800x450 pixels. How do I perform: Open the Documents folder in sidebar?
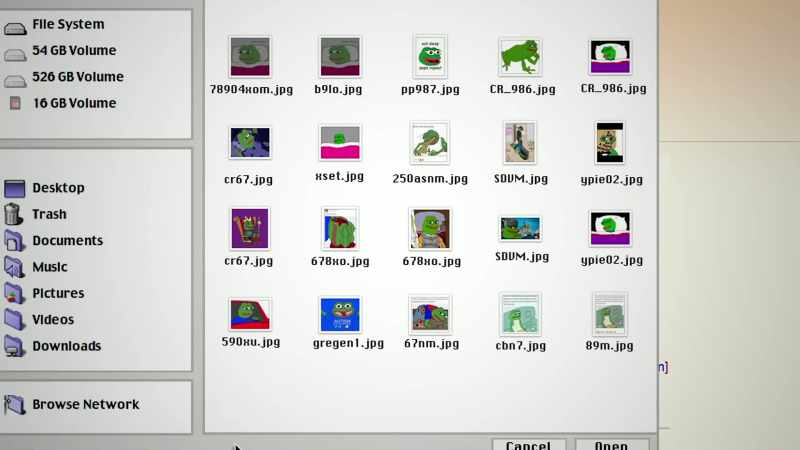54,240
